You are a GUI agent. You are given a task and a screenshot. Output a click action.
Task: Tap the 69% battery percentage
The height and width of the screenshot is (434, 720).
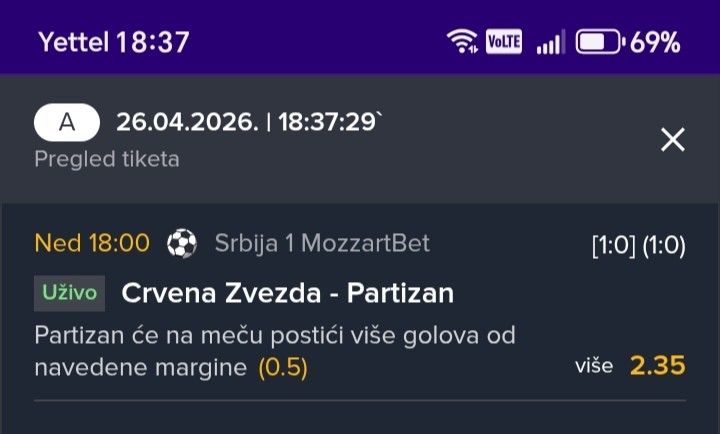655,42
